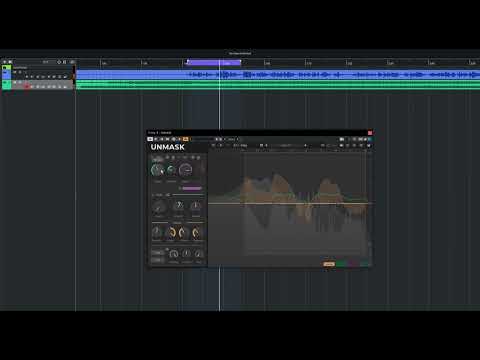Click the white leftmost button in plugin header toolbar
Viewport: 480px width, 360px height.
pos(150,139)
